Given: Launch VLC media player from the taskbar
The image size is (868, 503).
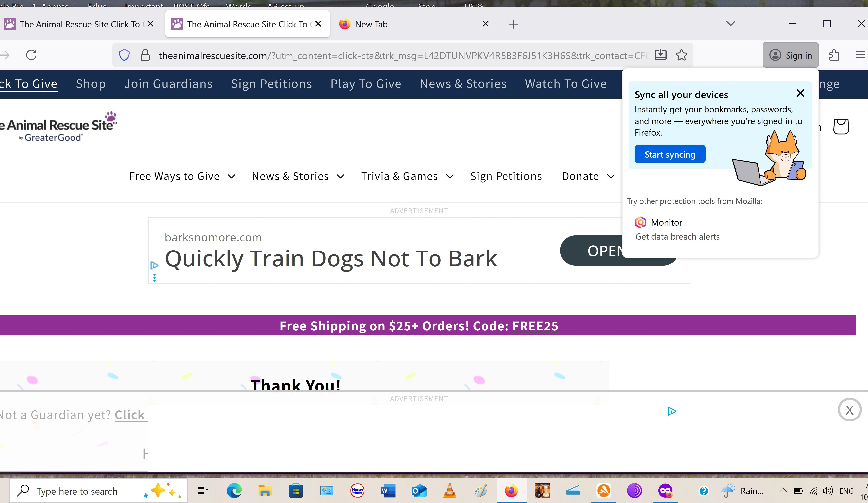Looking at the screenshot, I should (449, 491).
